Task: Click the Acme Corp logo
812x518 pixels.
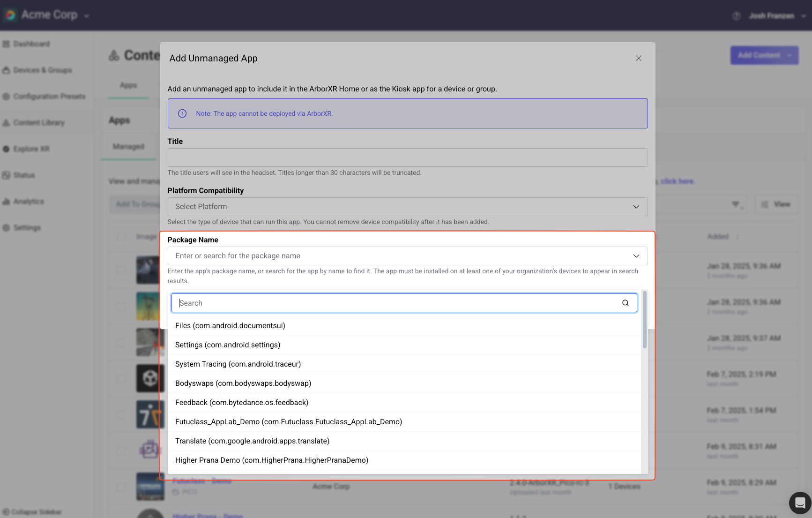Action: pos(10,15)
